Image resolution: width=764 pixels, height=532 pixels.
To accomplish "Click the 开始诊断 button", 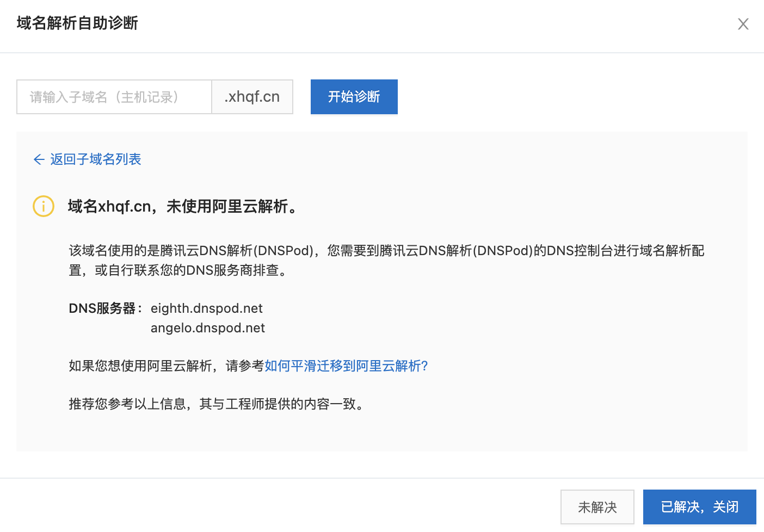I will (354, 97).
